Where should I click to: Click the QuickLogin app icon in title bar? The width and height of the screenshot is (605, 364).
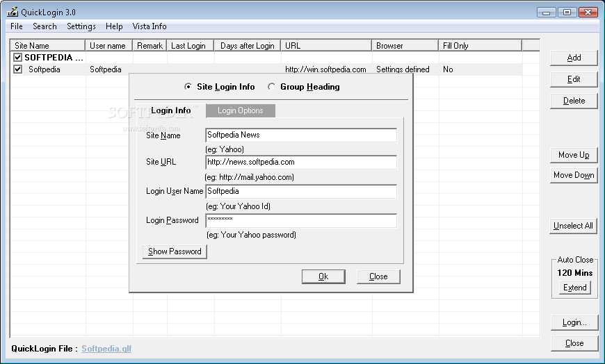pyautogui.click(x=13, y=12)
